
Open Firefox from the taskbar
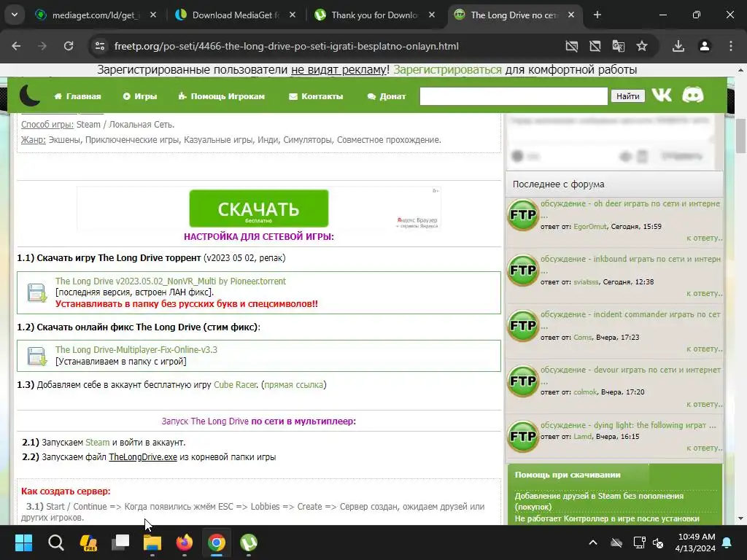point(185,542)
